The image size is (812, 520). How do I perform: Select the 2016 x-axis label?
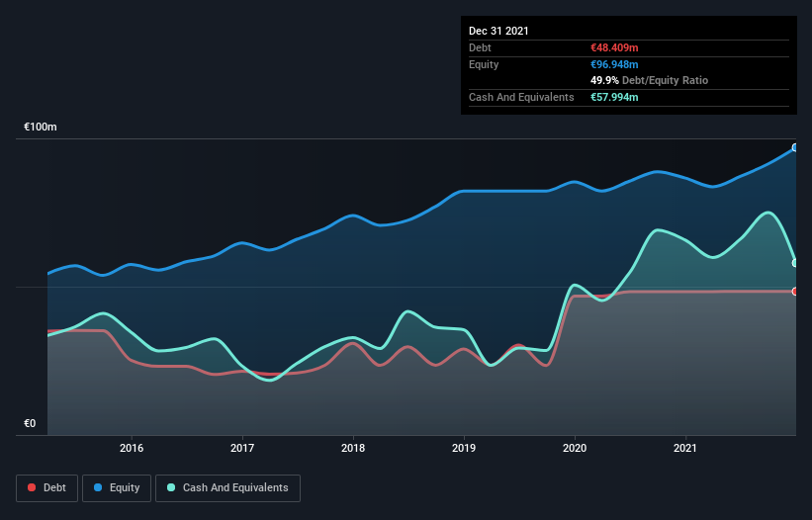[x=132, y=448]
